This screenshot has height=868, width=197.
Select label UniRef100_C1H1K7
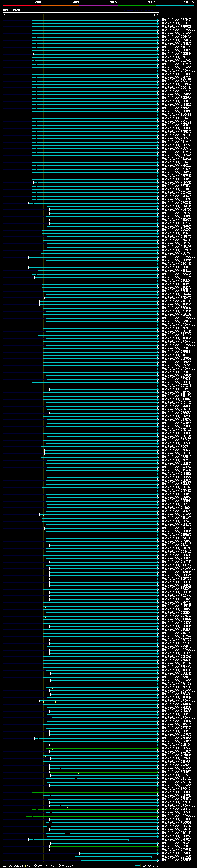(177, 504)
